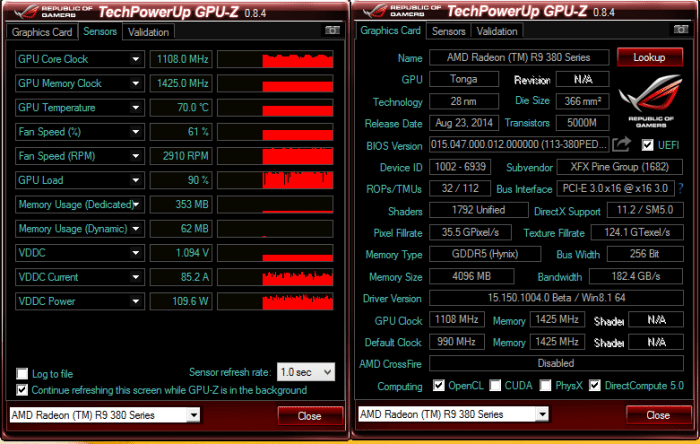The width and height of the screenshot is (700, 444).
Task: Click the Bus Interface question mark help icon
Action: pyautogui.click(x=681, y=188)
